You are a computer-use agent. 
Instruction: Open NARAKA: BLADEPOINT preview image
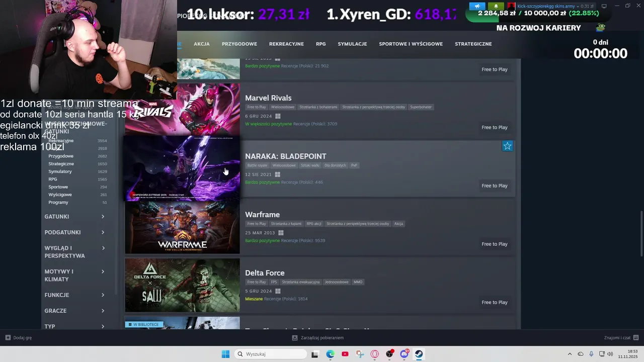pyautogui.click(x=182, y=168)
